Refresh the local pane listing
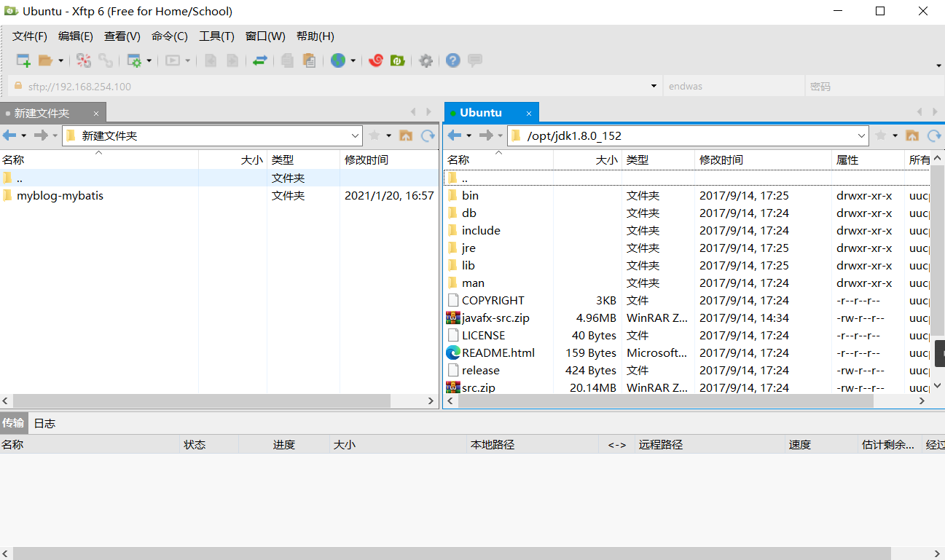This screenshot has height=560, width=945. (428, 135)
